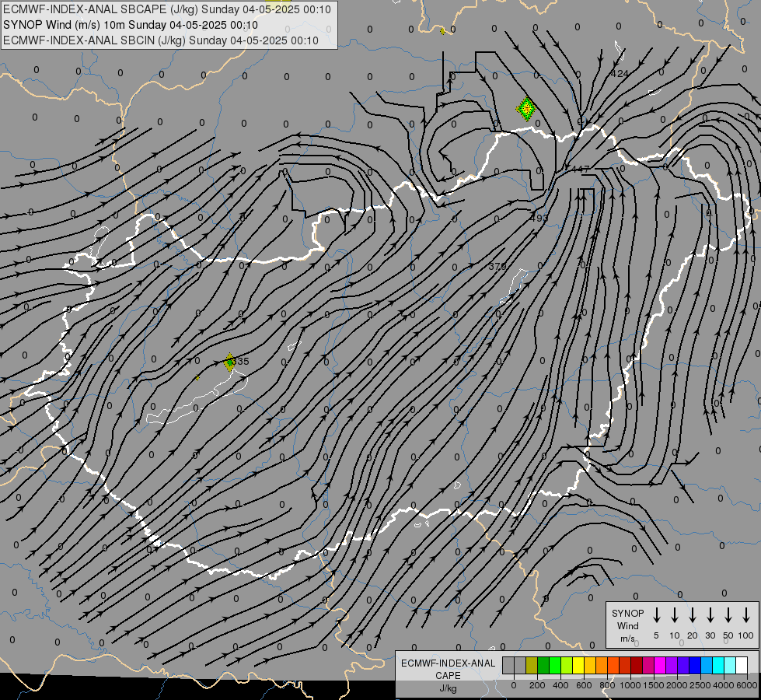
Task: Click the wind legend arrow for 100 m/s
Action: click(746, 615)
